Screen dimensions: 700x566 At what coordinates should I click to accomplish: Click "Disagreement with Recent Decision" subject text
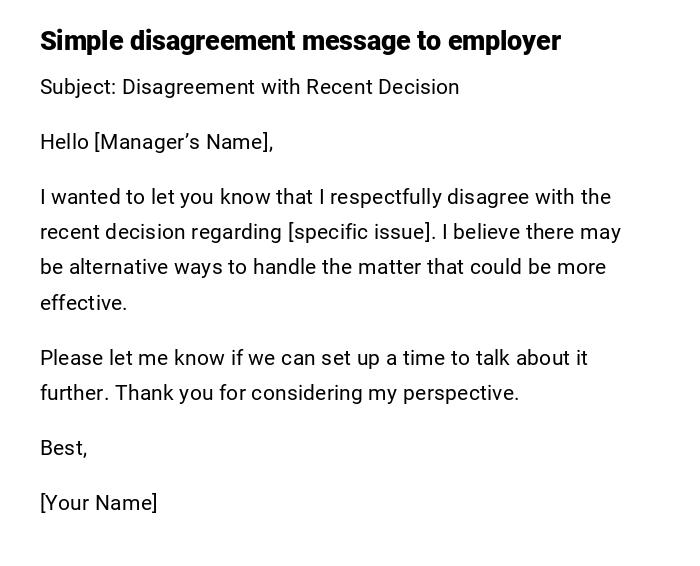coord(290,87)
